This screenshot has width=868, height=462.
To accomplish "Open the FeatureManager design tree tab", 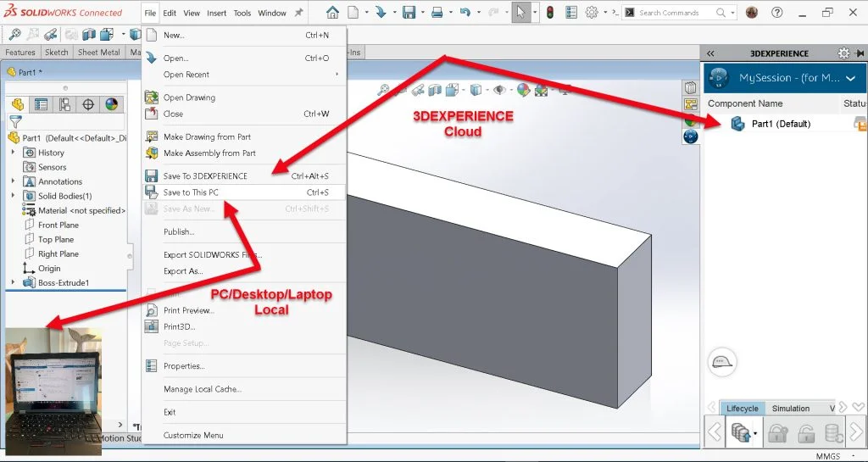I will pyautogui.click(x=17, y=104).
